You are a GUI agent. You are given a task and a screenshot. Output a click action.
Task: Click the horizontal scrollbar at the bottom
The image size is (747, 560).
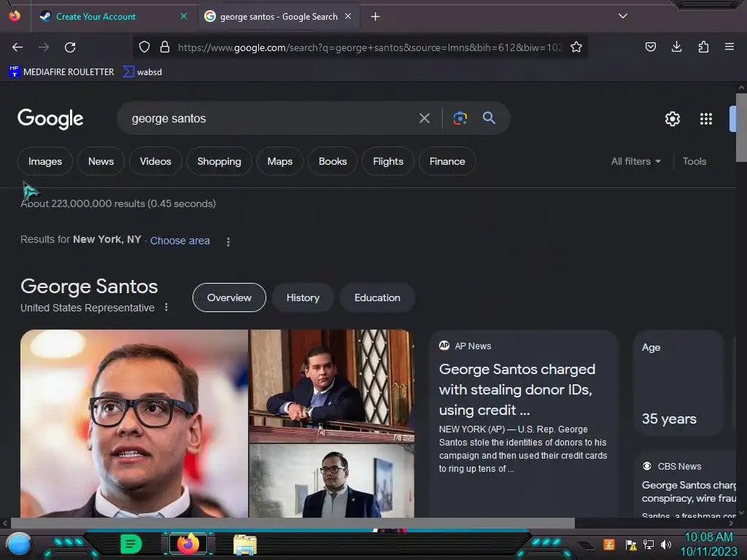click(293, 523)
